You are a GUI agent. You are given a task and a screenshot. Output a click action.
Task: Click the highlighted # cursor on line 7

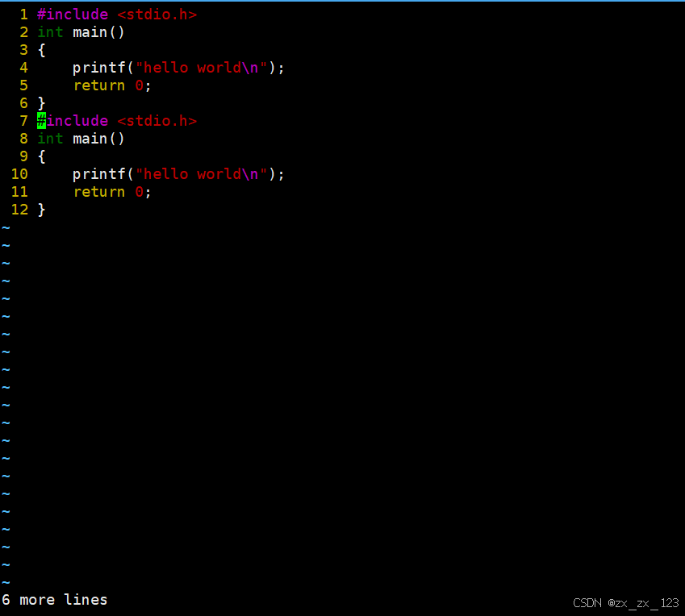click(41, 121)
